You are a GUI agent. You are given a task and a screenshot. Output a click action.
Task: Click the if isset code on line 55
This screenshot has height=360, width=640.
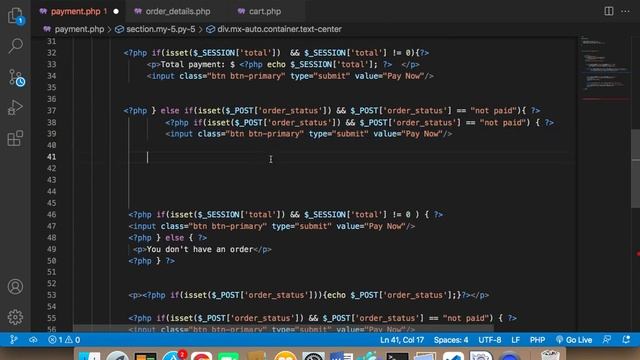[x=322, y=318]
